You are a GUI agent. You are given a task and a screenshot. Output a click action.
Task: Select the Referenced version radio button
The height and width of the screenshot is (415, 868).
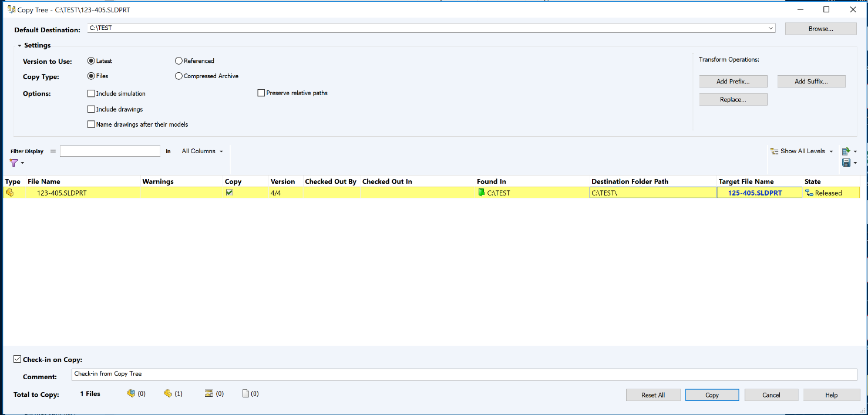179,60
